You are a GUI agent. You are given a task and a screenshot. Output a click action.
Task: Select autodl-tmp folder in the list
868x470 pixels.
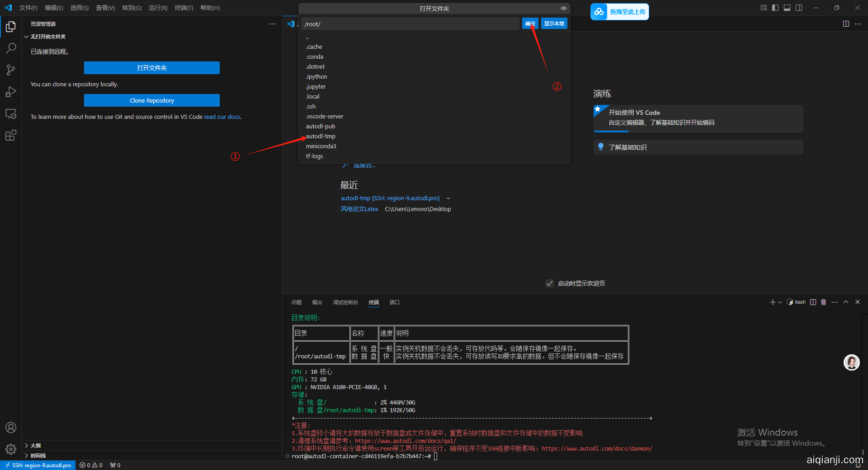(321, 136)
